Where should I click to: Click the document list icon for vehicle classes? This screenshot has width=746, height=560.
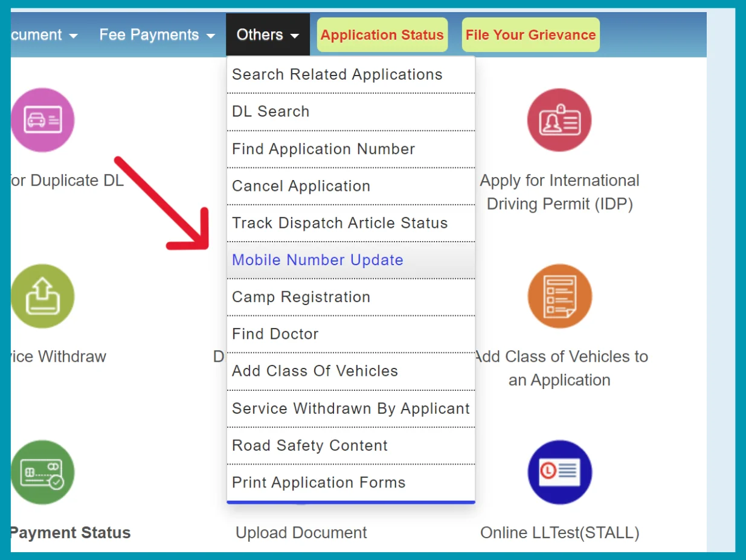(559, 296)
